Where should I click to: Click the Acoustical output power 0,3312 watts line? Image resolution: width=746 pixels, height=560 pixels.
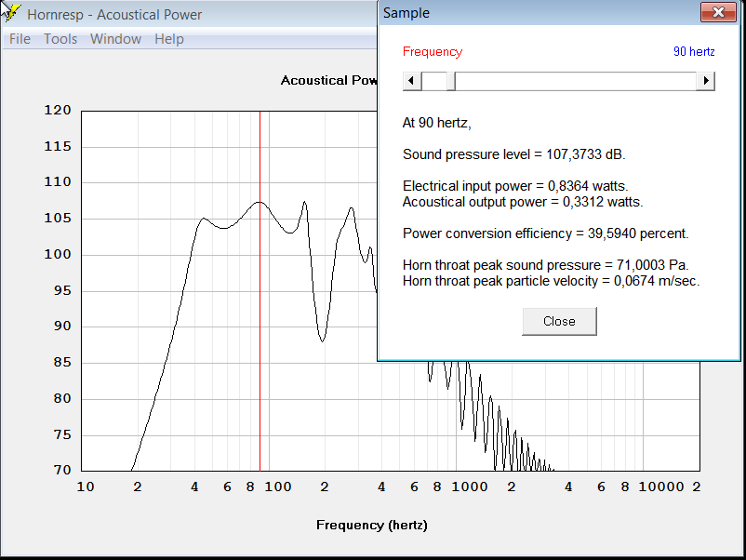pyautogui.click(x=523, y=202)
